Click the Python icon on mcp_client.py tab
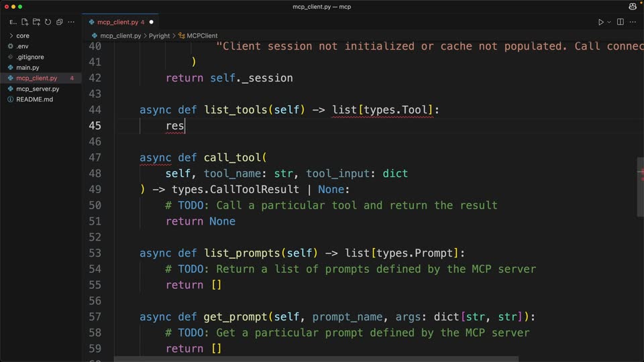 click(x=92, y=22)
